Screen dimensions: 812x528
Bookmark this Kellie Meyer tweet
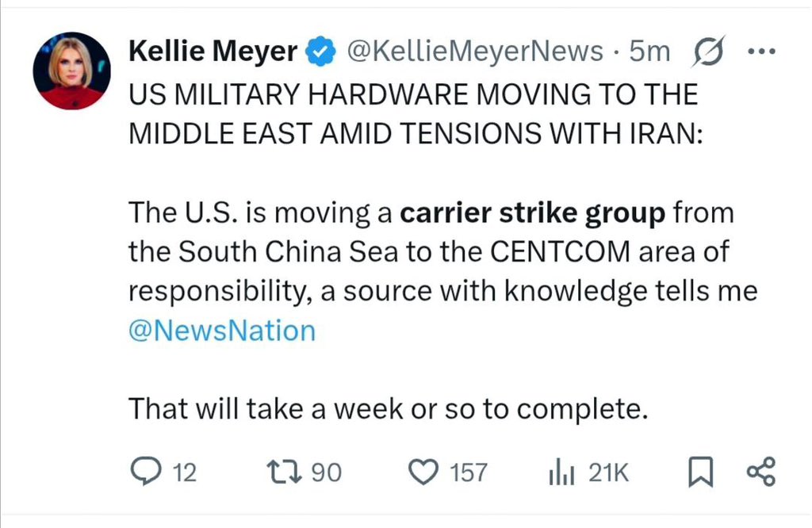point(699,473)
